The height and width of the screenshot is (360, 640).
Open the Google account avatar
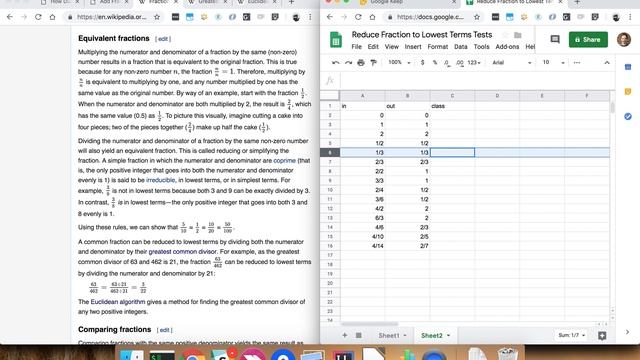point(624,40)
